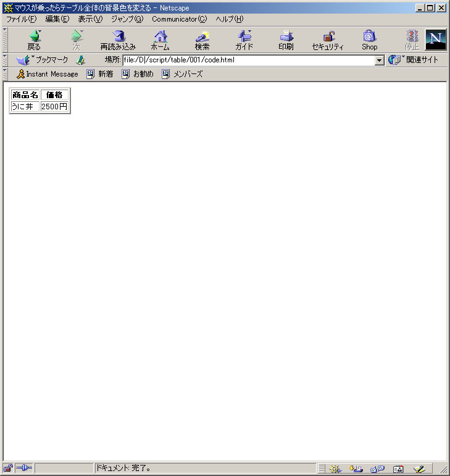450x476 pixels.
Task: Click the 停止 (Stop) button
Action: (412, 40)
